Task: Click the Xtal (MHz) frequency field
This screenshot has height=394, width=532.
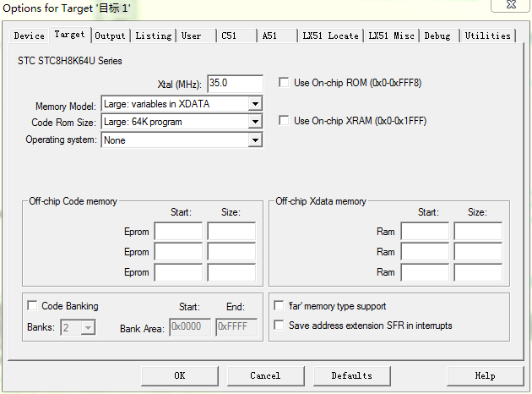Action: point(235,84)
